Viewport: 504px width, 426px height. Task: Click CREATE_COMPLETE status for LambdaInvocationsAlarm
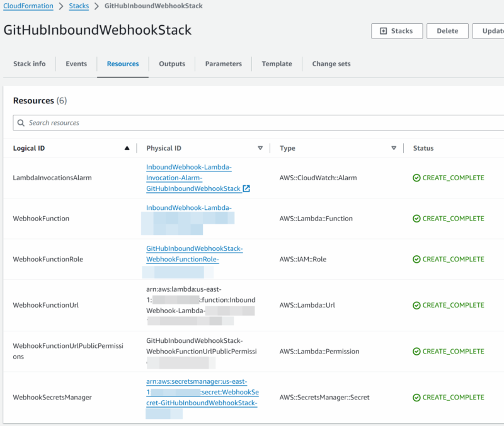click(x=449, y=178)
